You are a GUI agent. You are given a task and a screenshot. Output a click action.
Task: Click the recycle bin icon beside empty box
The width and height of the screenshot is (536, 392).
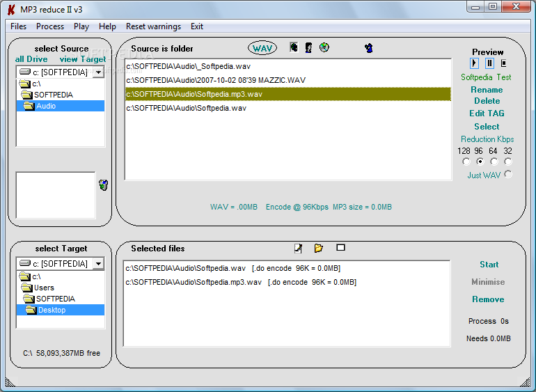[104, 185]
